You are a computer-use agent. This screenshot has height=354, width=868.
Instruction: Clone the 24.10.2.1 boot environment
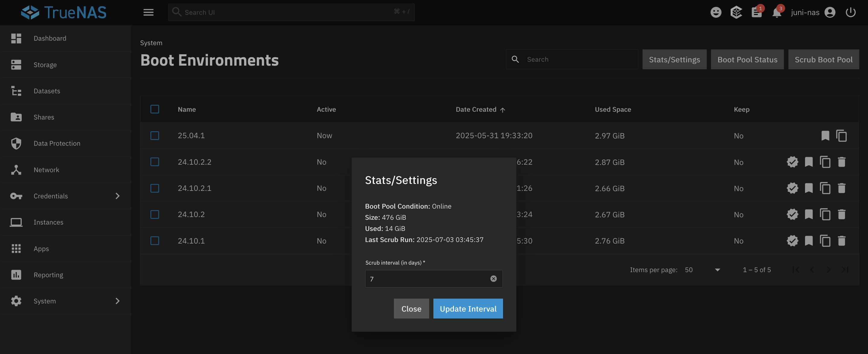[825, 188]
